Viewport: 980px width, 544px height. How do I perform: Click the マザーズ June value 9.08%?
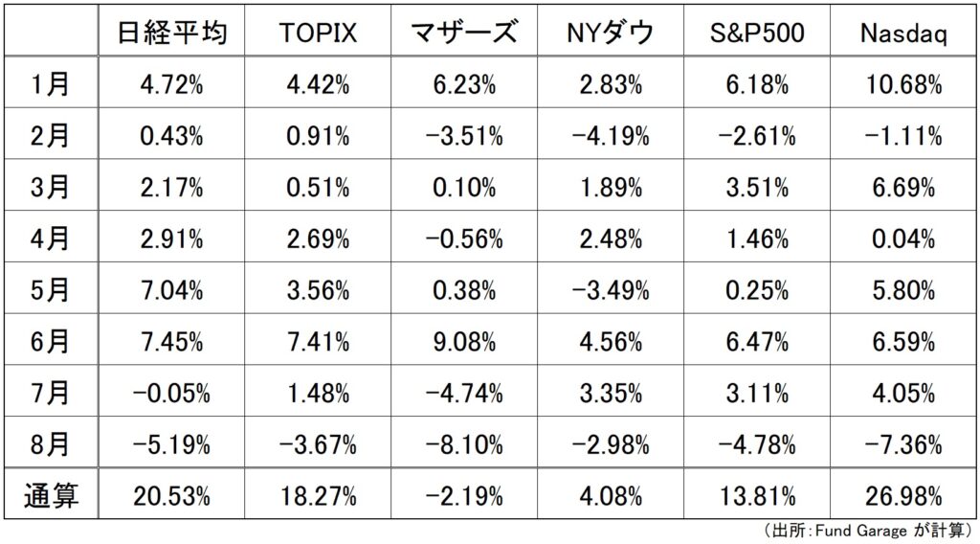463,342
